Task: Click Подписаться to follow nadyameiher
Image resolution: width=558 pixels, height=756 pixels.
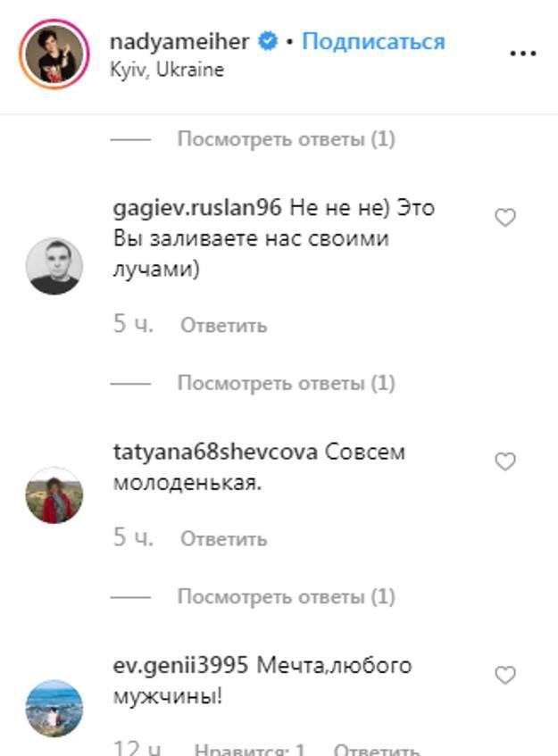Action: click(x=373, y=41)
